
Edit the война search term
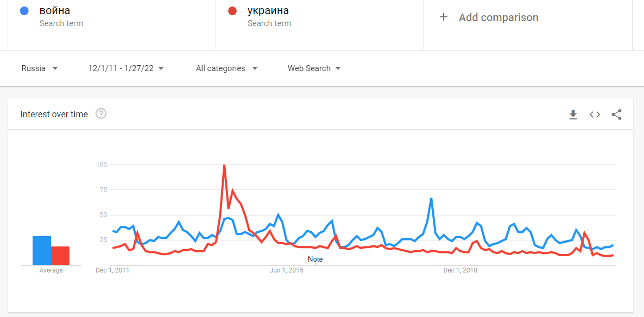click(x=55, y=11)
